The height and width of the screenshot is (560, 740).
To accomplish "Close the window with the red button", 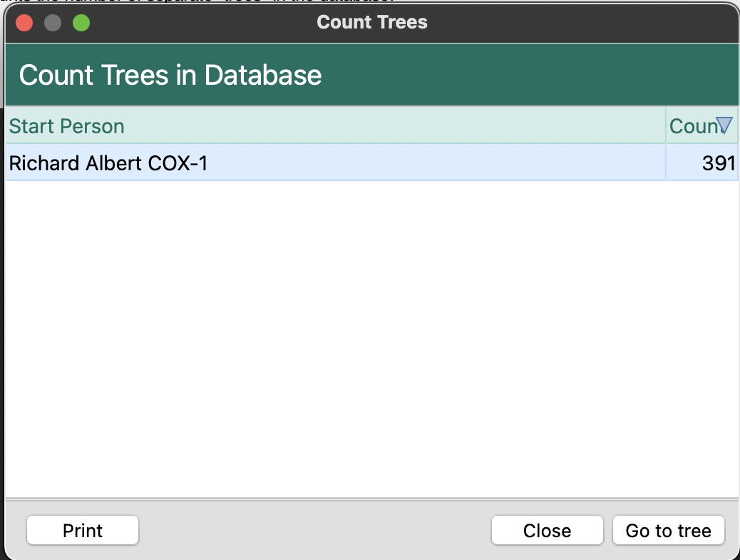I will [x=24, y=23].
